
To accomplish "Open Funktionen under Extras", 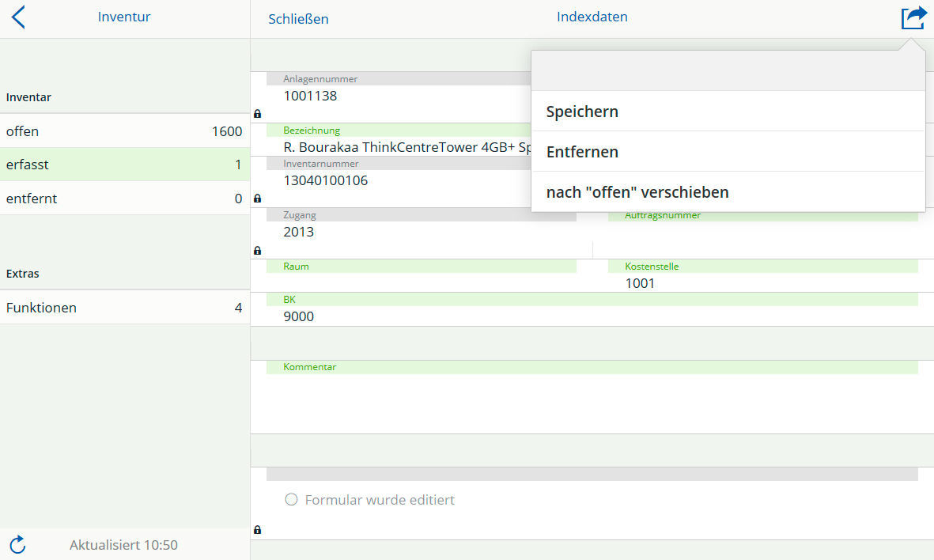I will point(124,308).
